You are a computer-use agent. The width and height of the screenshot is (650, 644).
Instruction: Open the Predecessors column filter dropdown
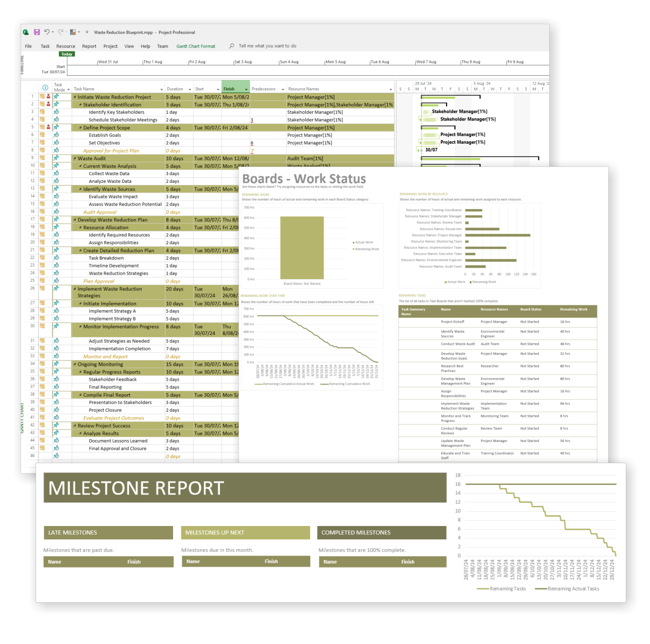283,90
